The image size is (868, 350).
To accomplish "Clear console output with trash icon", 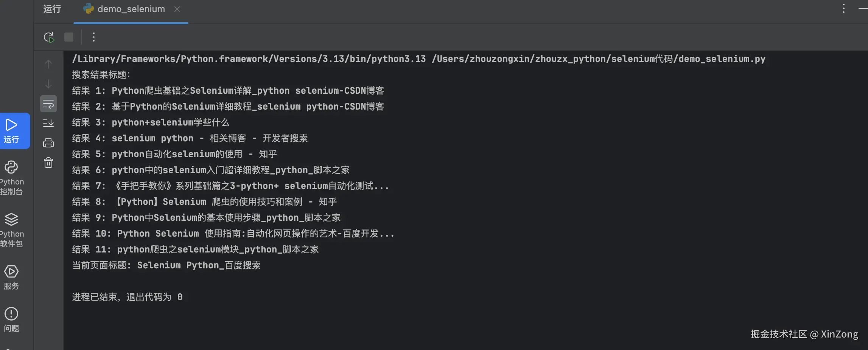I will click(x=48, y=163).
